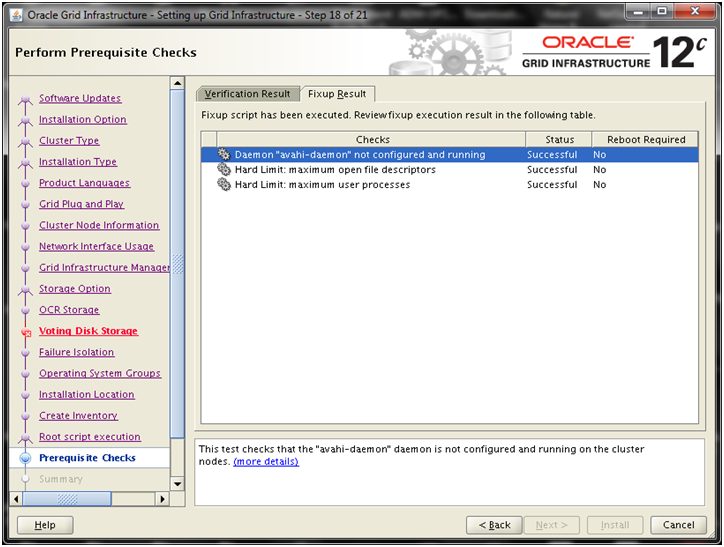Go to the Installation Option step
This screenshot has height=547, width=724.
(x=83, y=120)
